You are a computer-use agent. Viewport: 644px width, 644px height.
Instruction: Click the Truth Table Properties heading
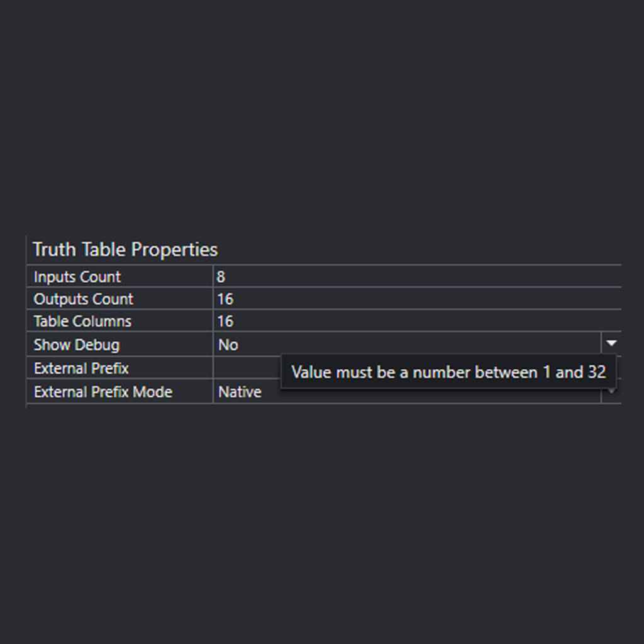tap(125, 250)
